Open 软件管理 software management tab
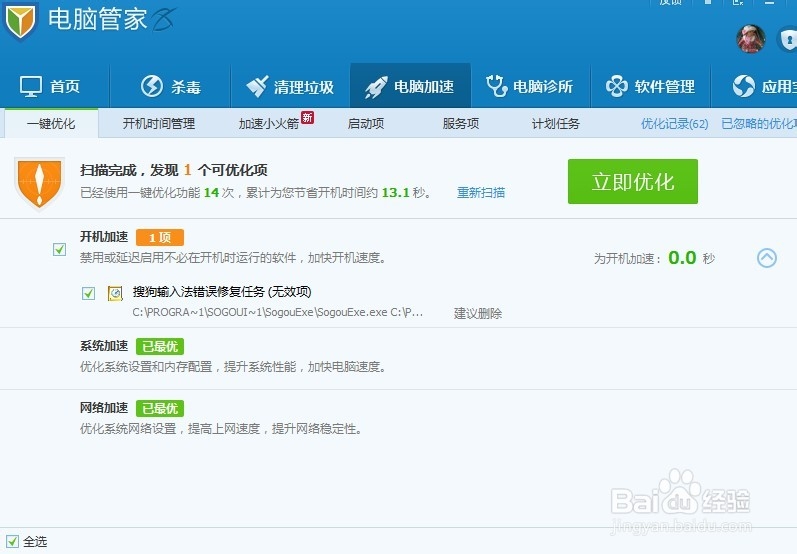Screen dimensions: 797x554 point(650,86)
